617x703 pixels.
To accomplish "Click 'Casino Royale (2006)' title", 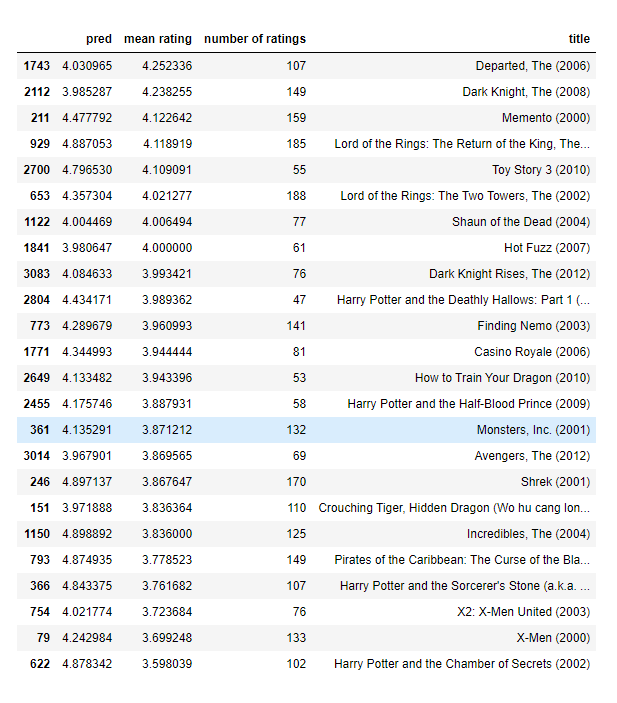I will coord(532,352).
